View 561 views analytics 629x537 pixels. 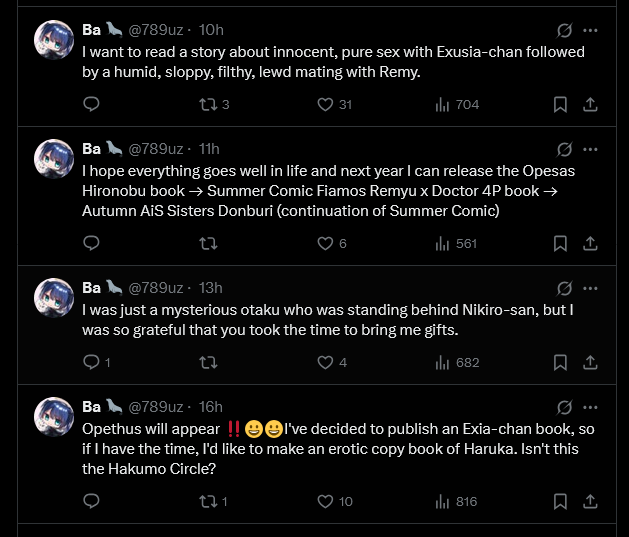coord(456,243)
